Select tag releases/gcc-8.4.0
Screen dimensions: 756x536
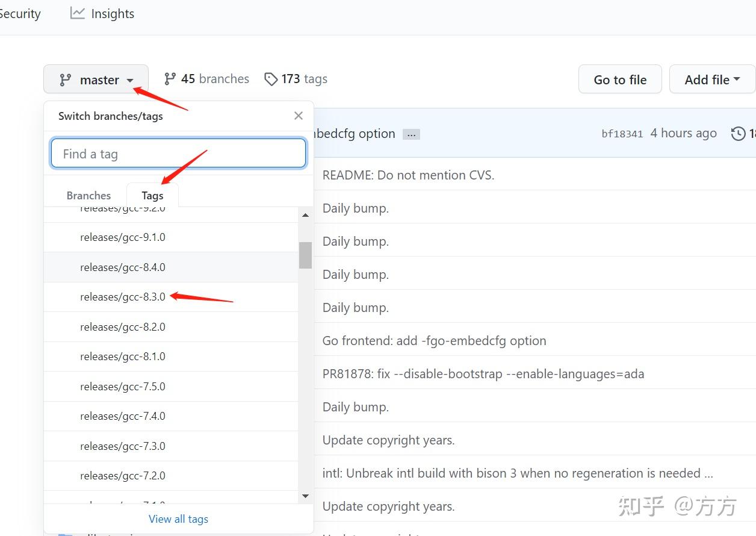click(171, 267)
